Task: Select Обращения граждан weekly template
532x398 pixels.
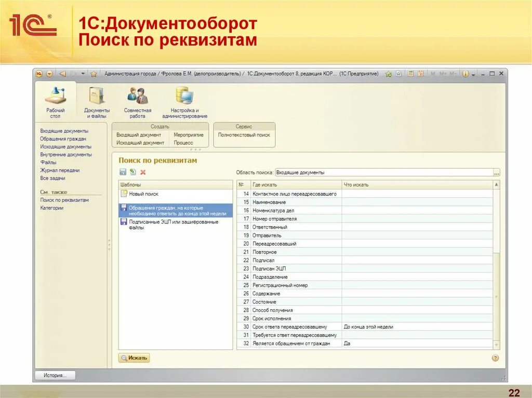Action: point(176,211)
